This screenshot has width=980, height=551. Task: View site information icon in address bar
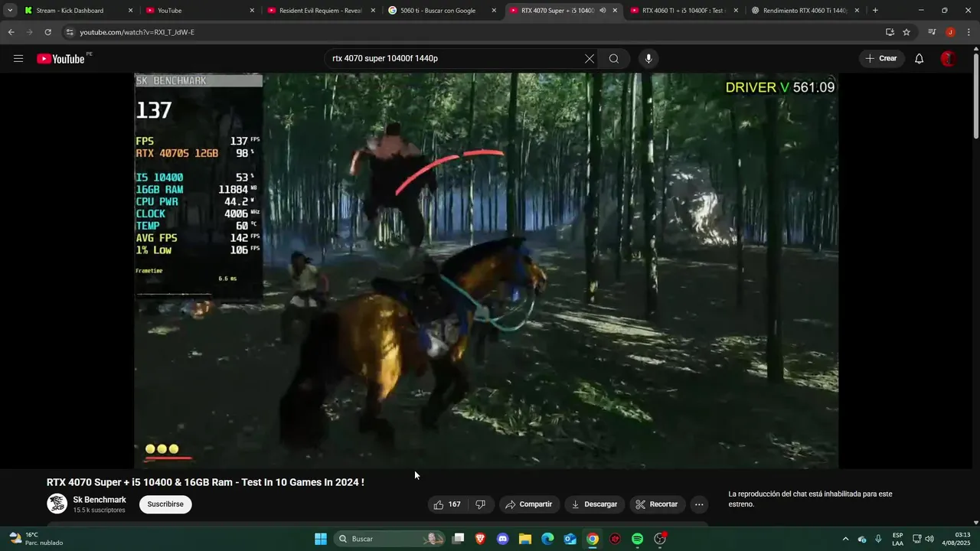pos(70,32)
